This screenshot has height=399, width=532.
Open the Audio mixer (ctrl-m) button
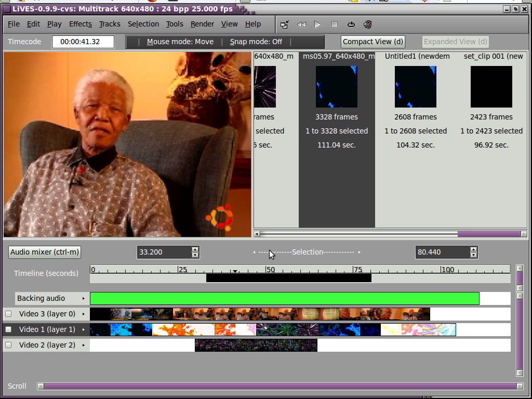click(45, 252)
